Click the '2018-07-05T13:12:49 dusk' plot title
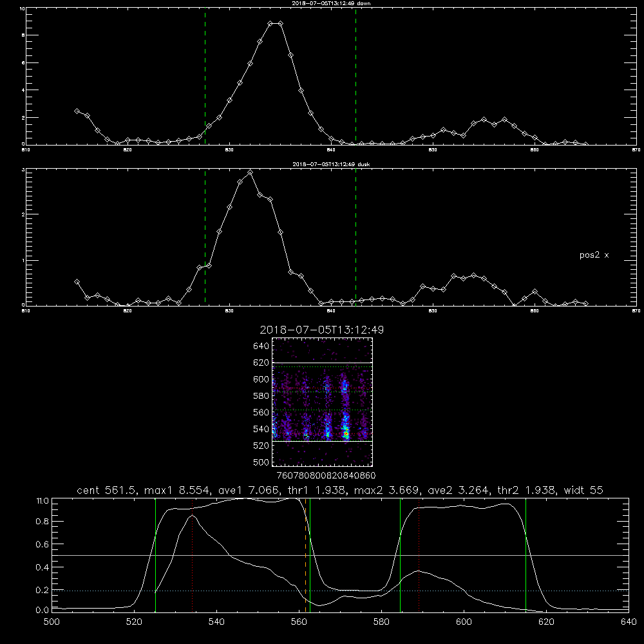This screenshot has width=644, height=644. [331, 164]
